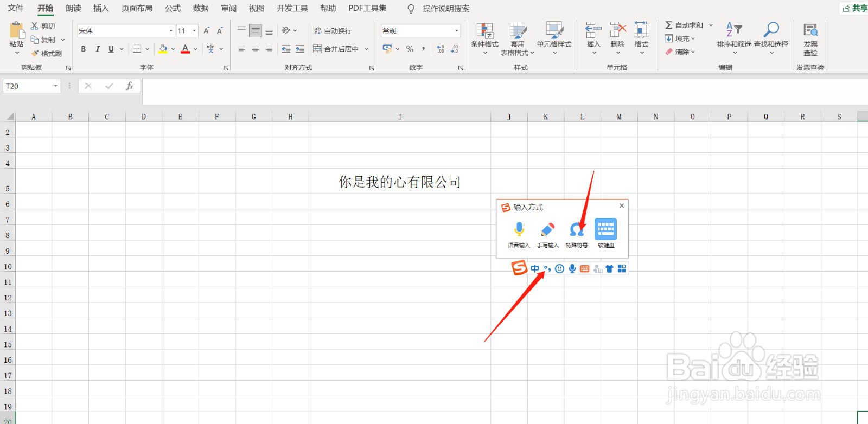Open 单元格样式 cell styles

click(x=554, y=38)
